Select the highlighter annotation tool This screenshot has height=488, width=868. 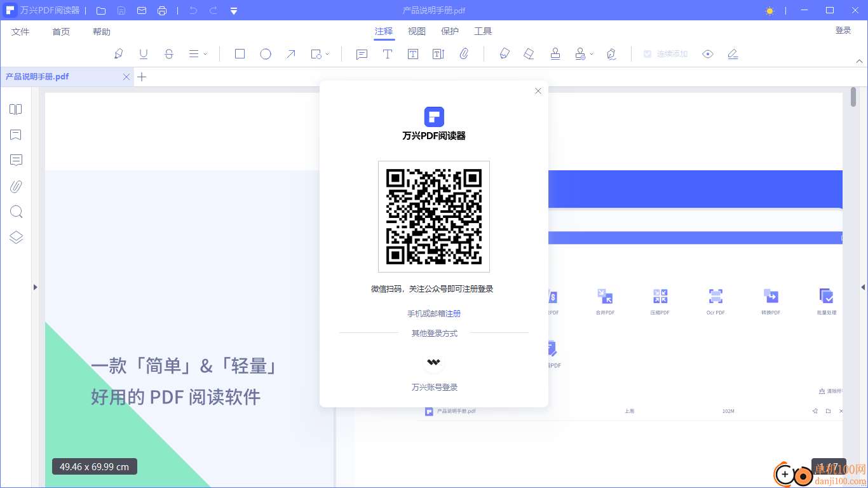(x=119, y=54)
